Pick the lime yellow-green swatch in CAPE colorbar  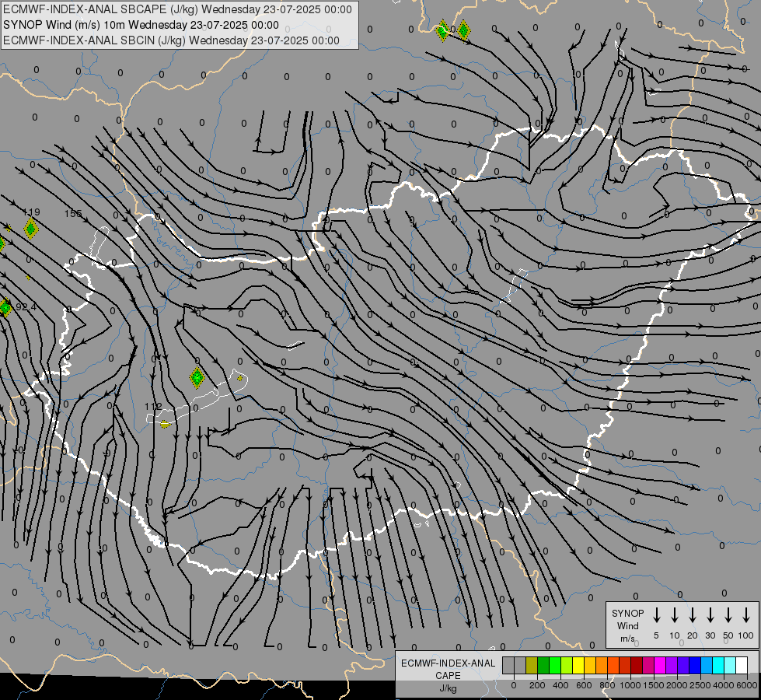click(567, 665)
